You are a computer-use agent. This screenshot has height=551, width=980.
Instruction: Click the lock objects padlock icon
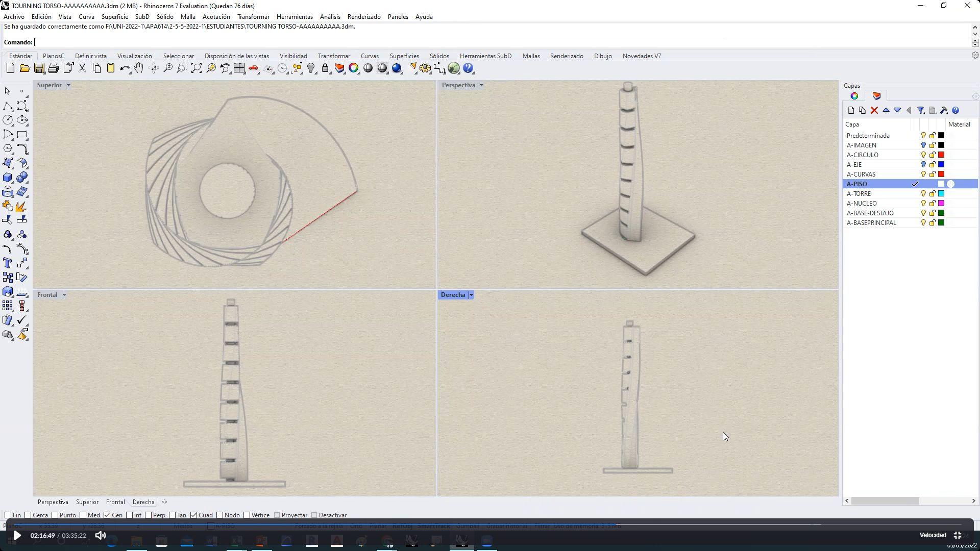pyautogui.click(x=325, y=68)
